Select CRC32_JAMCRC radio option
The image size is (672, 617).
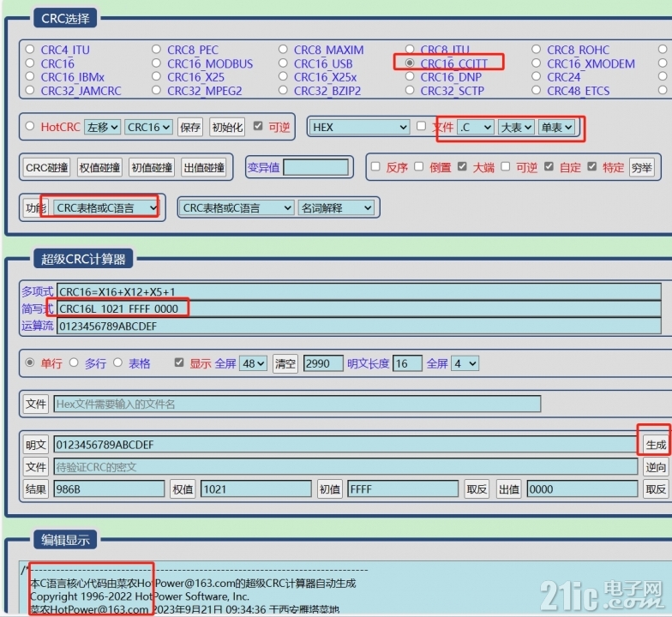[29, 91]
